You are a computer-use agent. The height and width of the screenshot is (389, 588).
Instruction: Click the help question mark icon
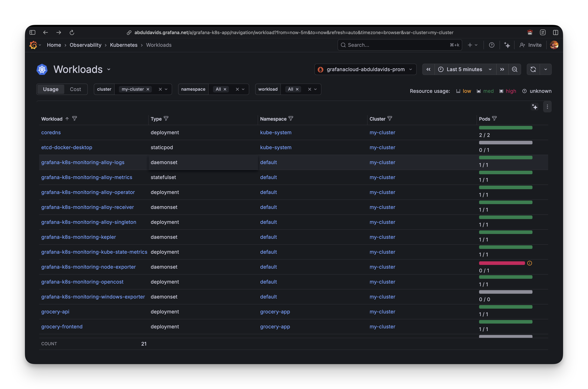[492, 45]
